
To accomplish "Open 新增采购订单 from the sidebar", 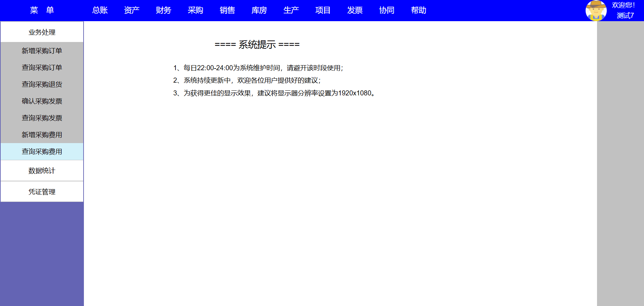I will 42,51.
